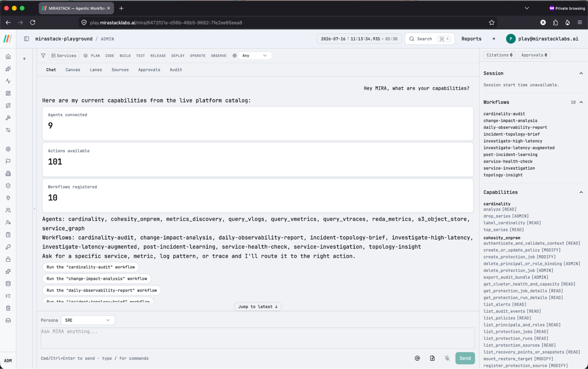The height and width of the screenshot is (369, 588).
Task: Open the building organization icon in sidebar
Action: (8, 174)
